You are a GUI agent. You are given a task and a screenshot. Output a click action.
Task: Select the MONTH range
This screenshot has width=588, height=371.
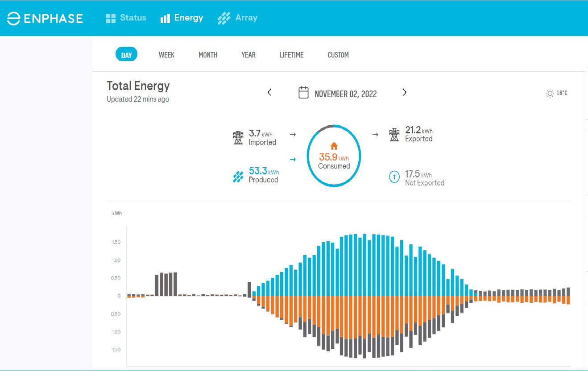pyautogui.click(x=208, y=55)
